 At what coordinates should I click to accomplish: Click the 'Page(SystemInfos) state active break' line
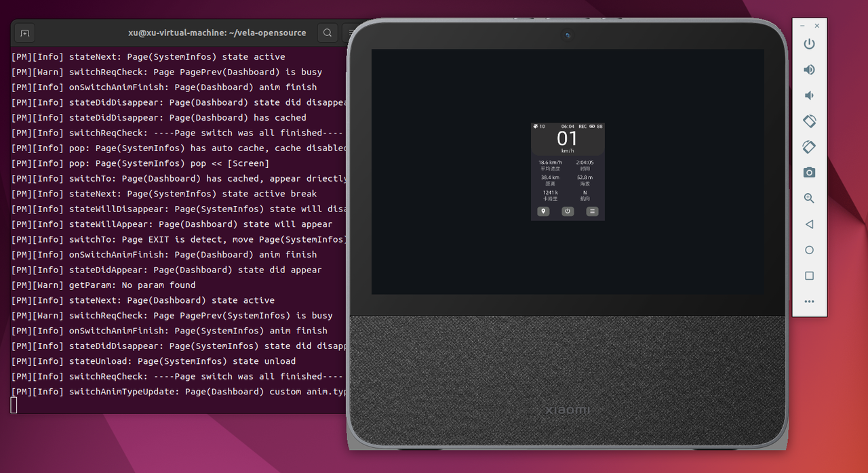164,194
